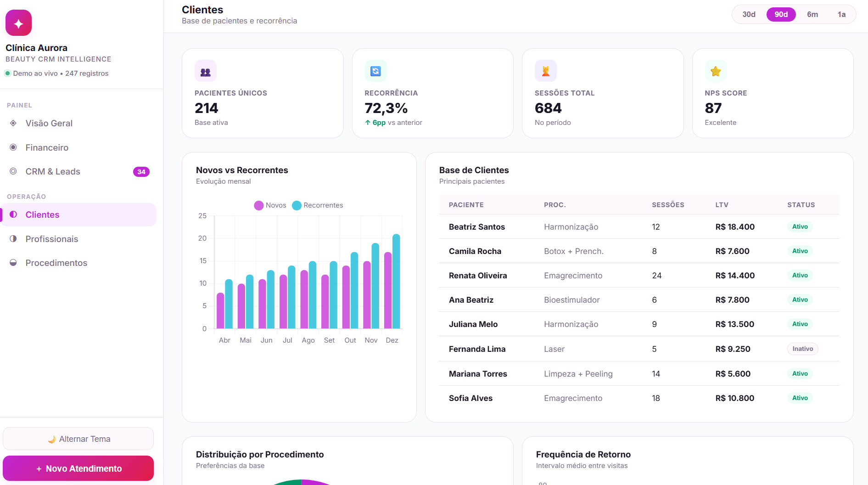Toggle the Novos legend series
868x485 pixels.
(270, 205)
